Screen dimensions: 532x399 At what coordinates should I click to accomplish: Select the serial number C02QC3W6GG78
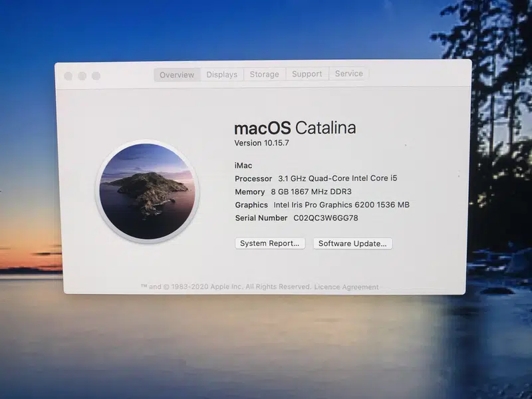pyautogui.click(x=326, y=218)
